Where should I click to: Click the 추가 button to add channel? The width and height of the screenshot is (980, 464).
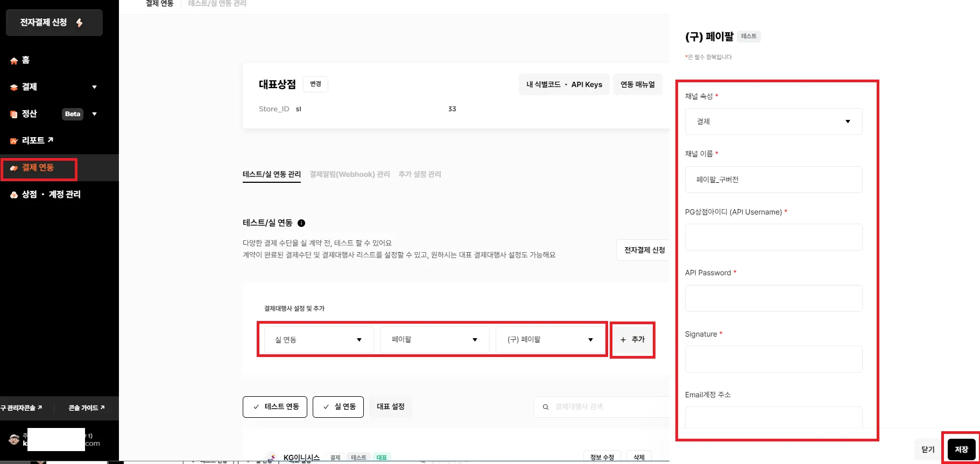tap(632, 340)
